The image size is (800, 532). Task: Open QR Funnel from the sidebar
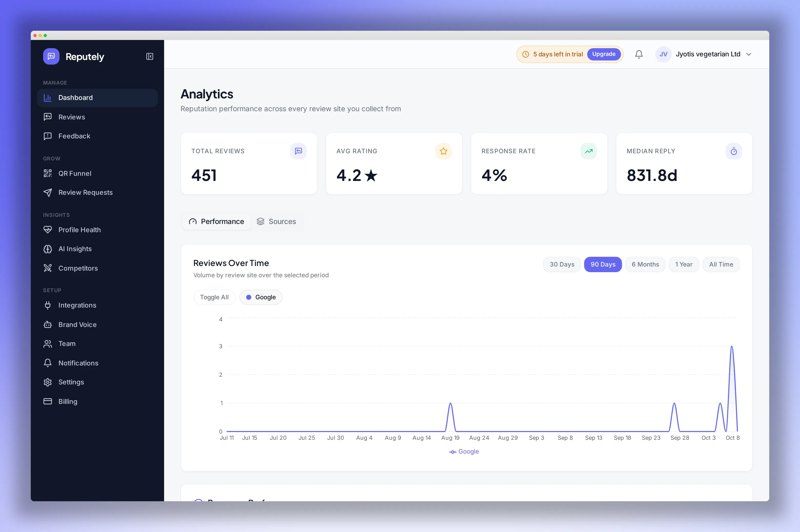coord(97,173)
